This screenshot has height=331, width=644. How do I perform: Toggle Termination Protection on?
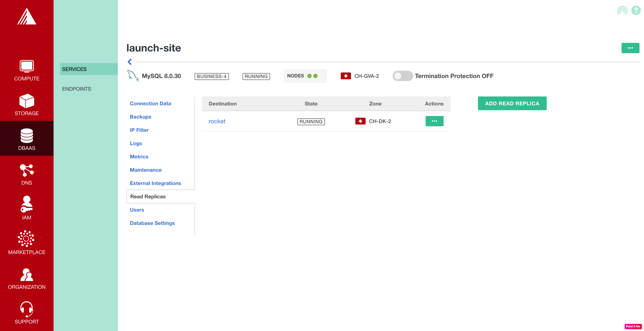(x=402, y=76)
